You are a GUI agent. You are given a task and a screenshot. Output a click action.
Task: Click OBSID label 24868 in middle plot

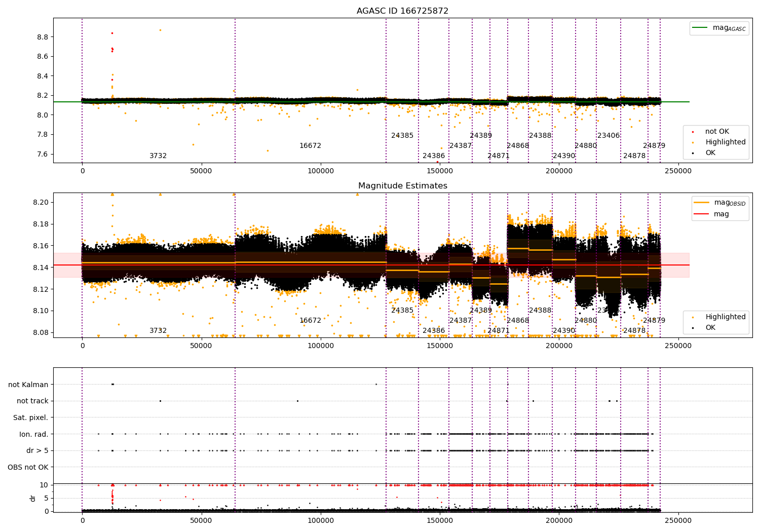coord(518,320)
